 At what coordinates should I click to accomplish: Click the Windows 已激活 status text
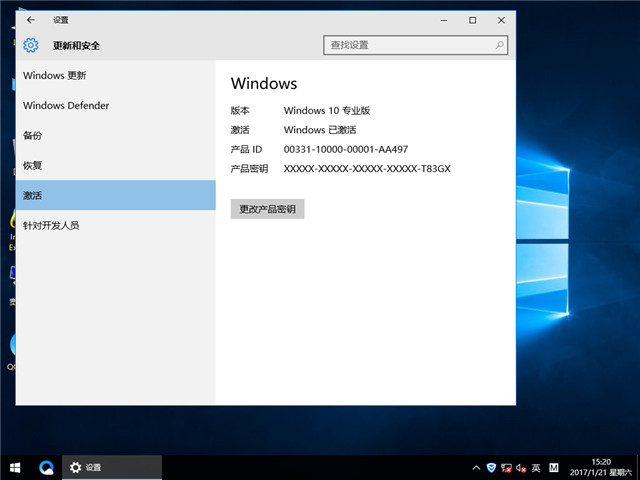click(x=320, y=130)
